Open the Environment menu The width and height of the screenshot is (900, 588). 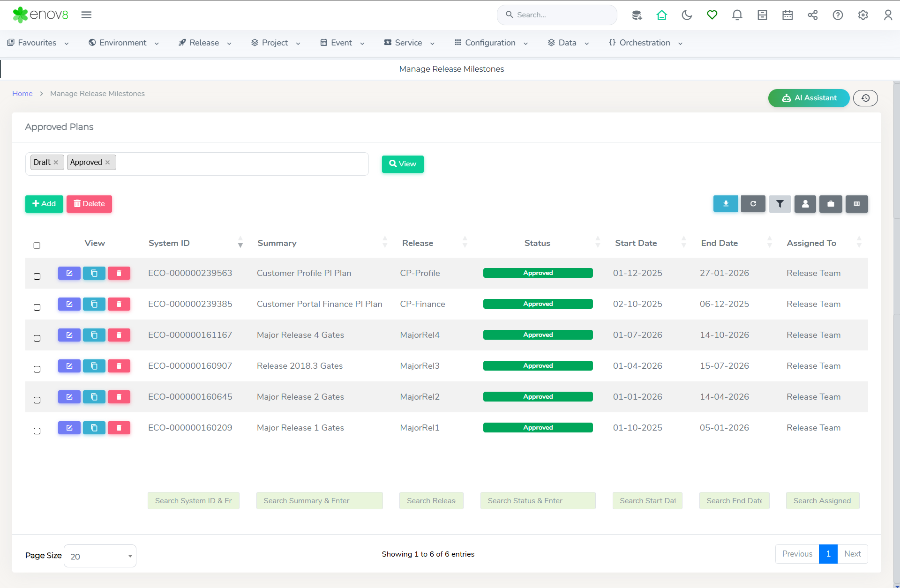click(x=123, y=43)
